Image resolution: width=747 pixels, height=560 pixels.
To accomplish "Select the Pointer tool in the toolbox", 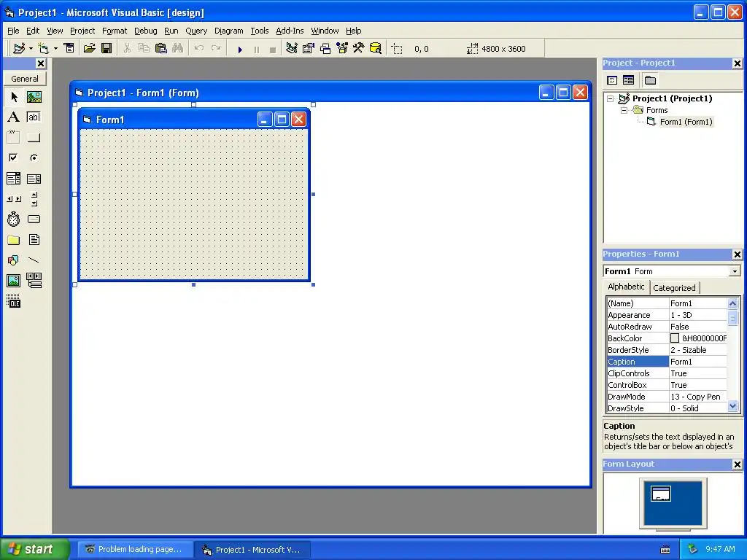I will click(x=14, y=97).
